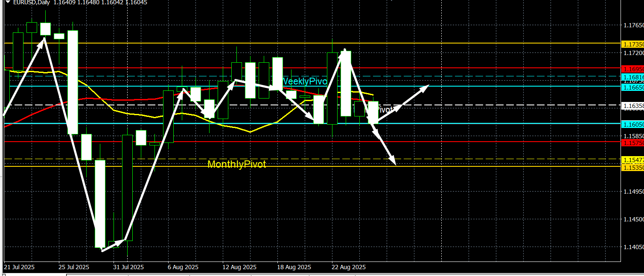Click the 18 Aug 2025 date label
The width and height of the screenshot is (644, 276).
click(294, 267)
